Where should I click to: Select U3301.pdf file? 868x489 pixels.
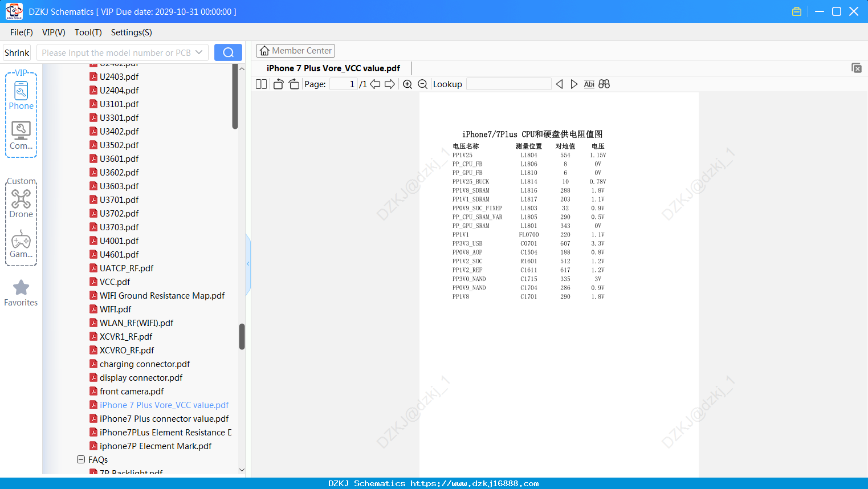pos(114,117)
